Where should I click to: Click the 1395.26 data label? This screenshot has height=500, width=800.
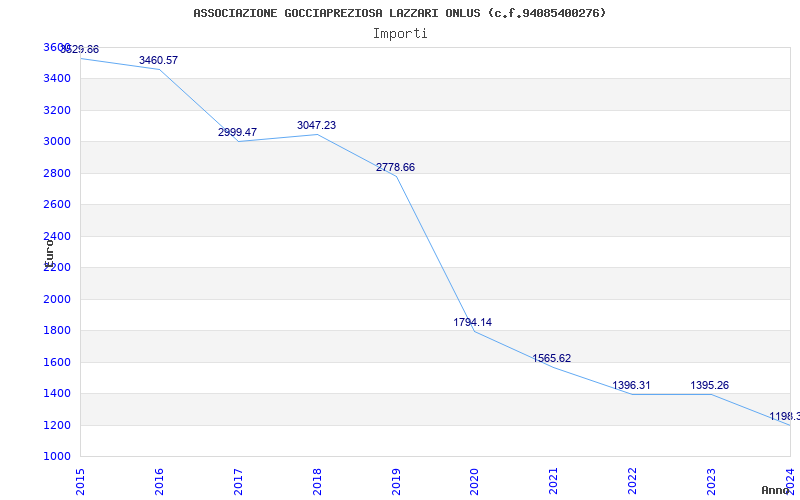tap(710, 385)
